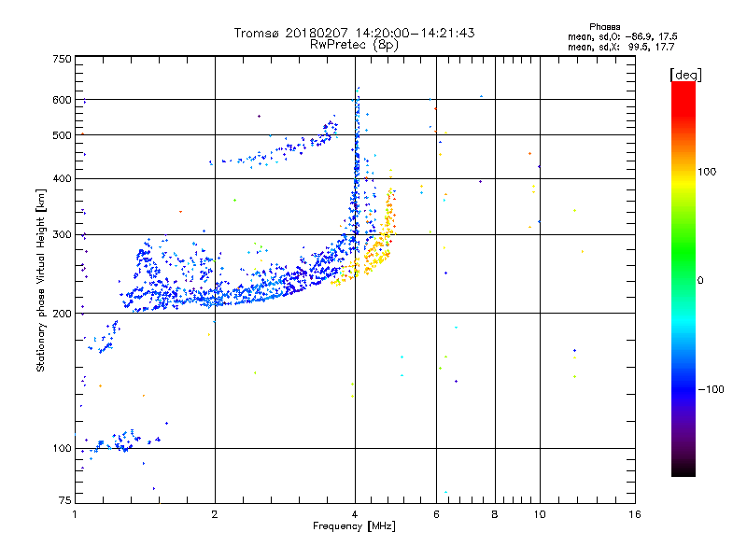Click the '500' y-axis tick label
This screenshot has width=747, height=560.
(62, 134)
